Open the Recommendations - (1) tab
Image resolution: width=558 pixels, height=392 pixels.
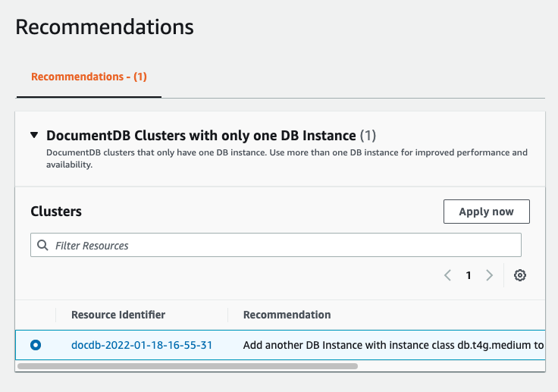(89, 77)
